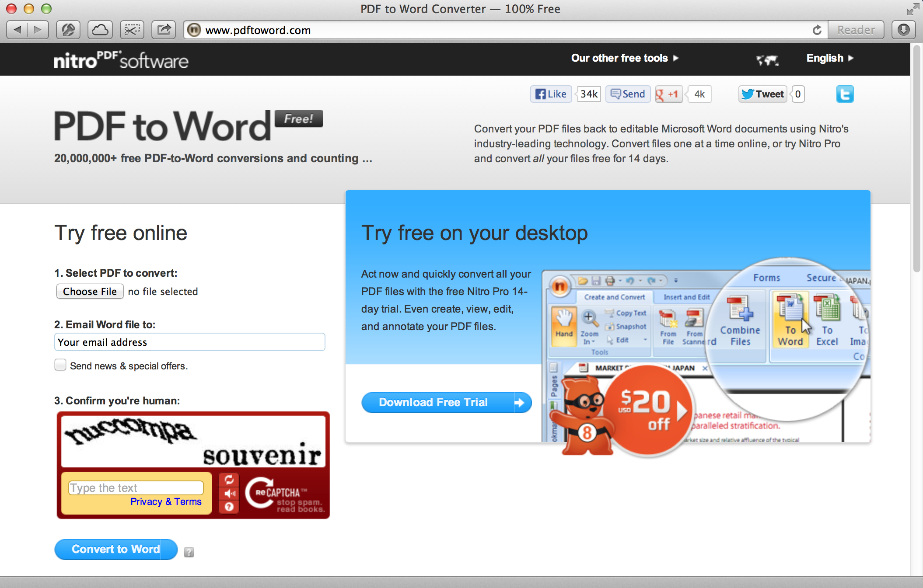Click the Facebook Send button
The image size is (923, 588).
pyautogui.click(x=628, y=94)
